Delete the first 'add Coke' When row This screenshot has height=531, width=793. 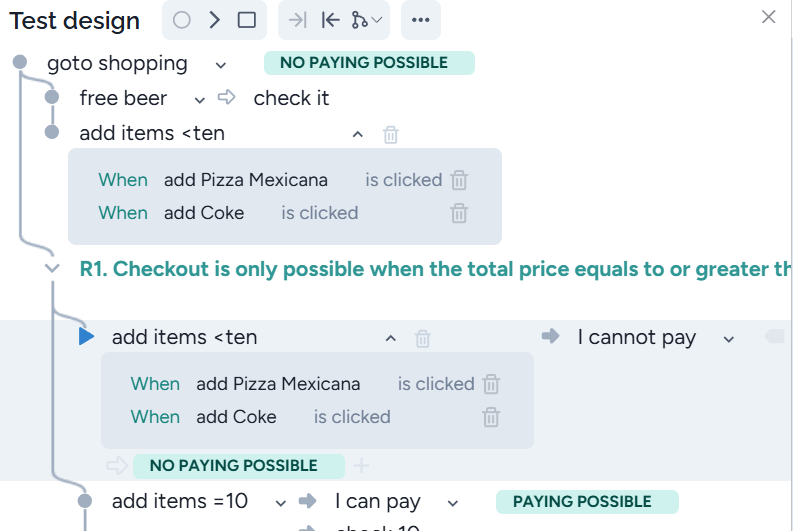pos(459,213)
